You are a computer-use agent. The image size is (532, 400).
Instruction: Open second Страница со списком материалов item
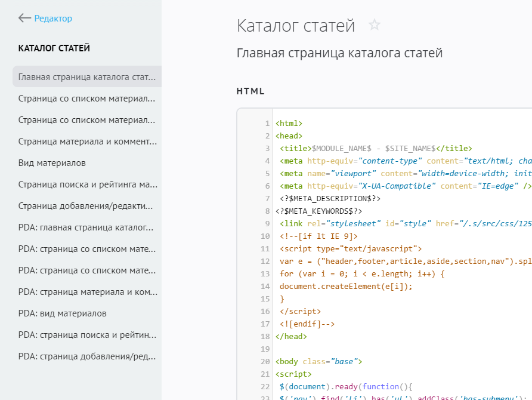click(87, 120)
